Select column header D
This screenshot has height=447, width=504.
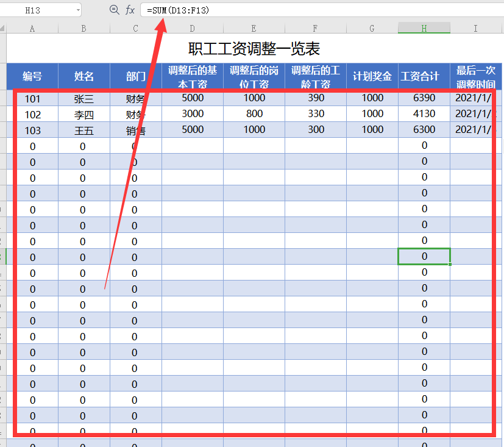191,27
